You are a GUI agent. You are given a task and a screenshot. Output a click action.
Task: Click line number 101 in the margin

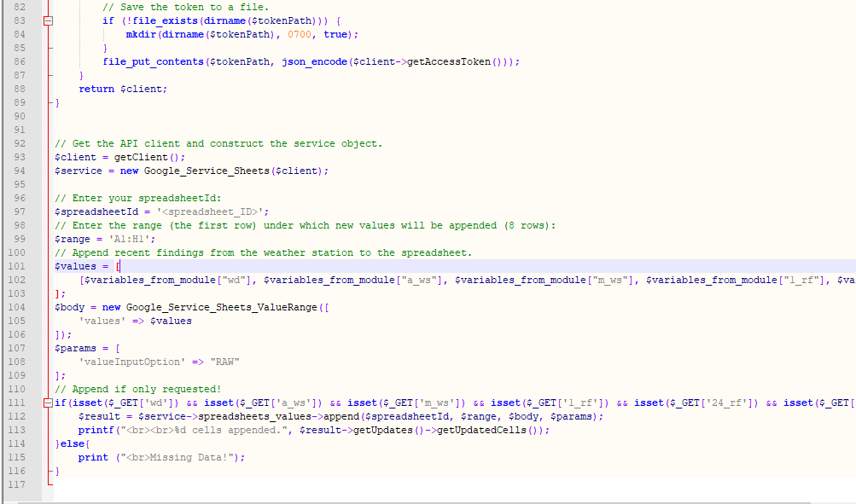16,266
